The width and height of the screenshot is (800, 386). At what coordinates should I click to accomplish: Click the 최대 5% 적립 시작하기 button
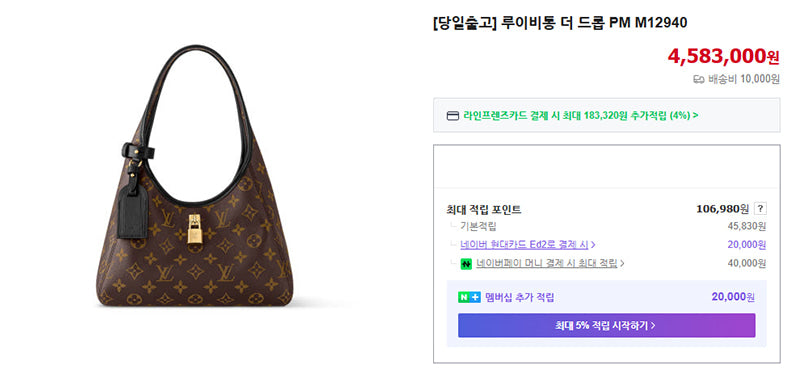[x=607, y=325]
